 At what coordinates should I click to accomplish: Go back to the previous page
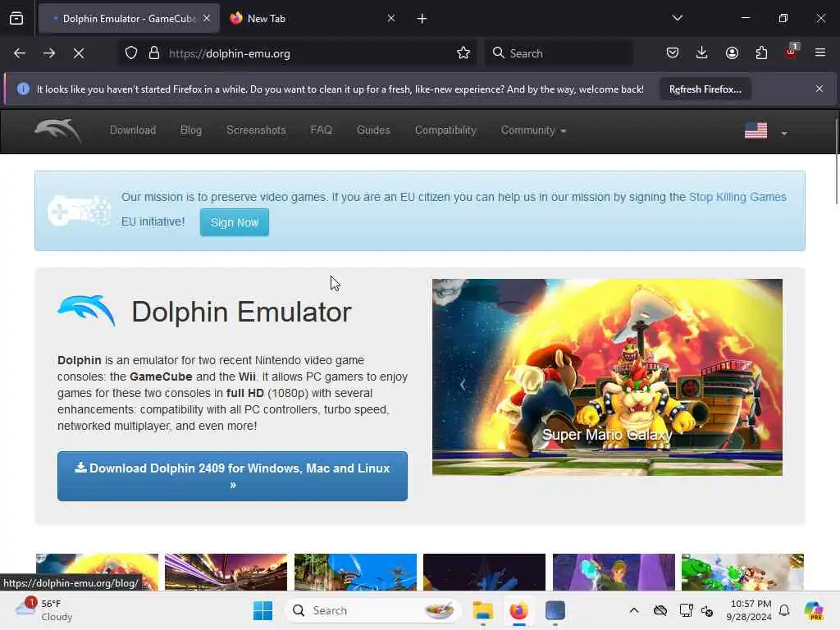tap(20, 53)
